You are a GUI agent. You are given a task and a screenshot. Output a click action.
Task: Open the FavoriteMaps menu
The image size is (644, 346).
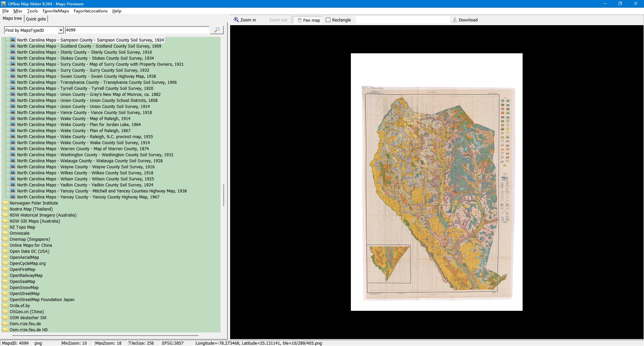pos(56,11)
